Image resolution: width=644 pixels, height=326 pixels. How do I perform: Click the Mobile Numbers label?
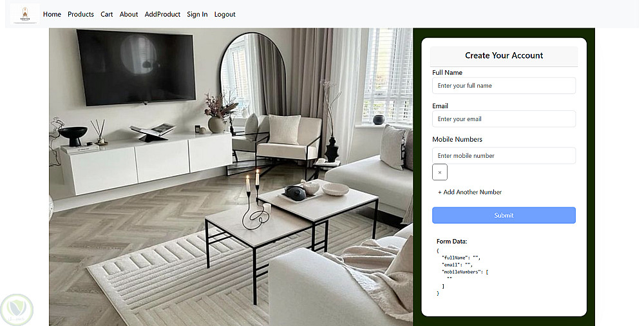click(x=457, y=139)
